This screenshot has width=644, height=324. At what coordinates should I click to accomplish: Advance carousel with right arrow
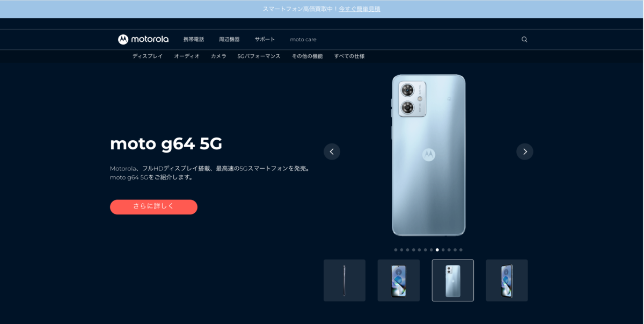(x=525, y=152)
